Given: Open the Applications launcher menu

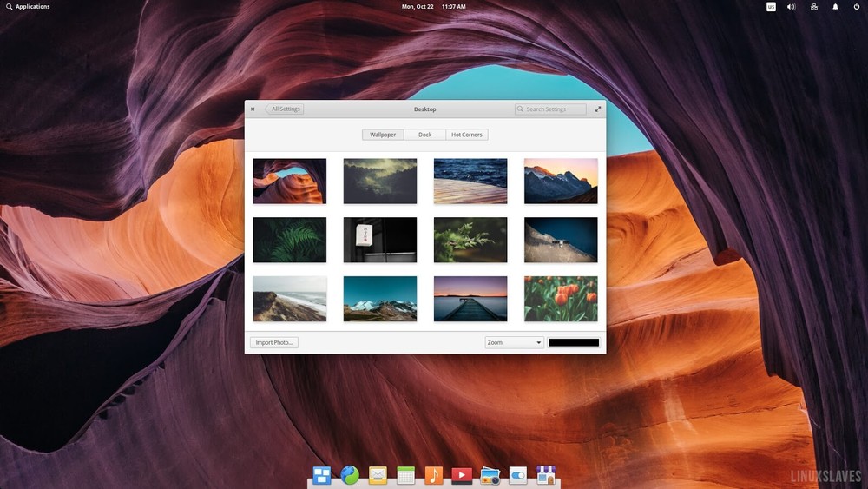Looking at the screenshot, I should pos(28,7).
